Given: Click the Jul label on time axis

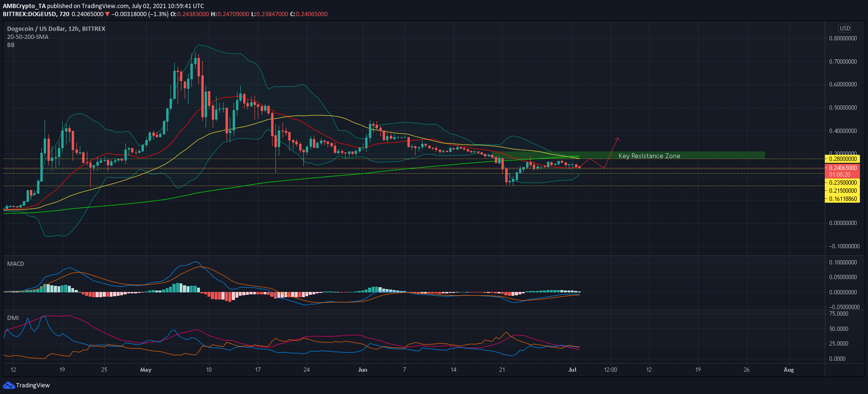Looking at the screenshot, I should (x=572, y=370).
